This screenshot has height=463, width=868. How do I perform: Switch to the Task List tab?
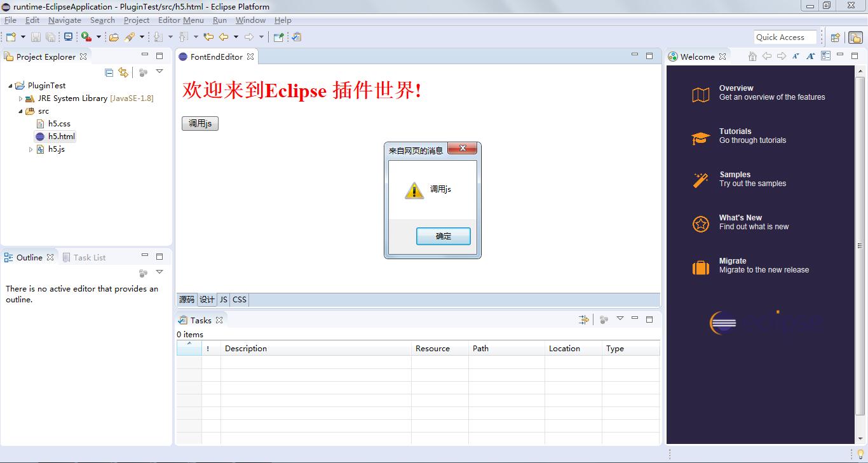(83, 257)
